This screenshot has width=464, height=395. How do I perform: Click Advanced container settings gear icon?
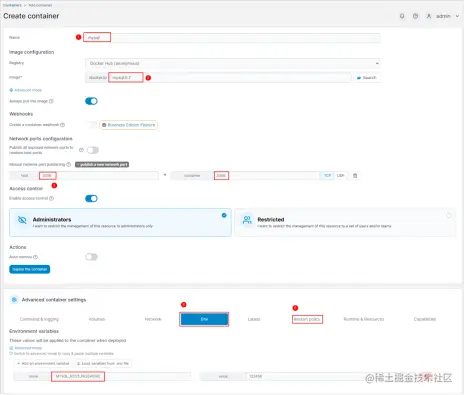[14, 300]
